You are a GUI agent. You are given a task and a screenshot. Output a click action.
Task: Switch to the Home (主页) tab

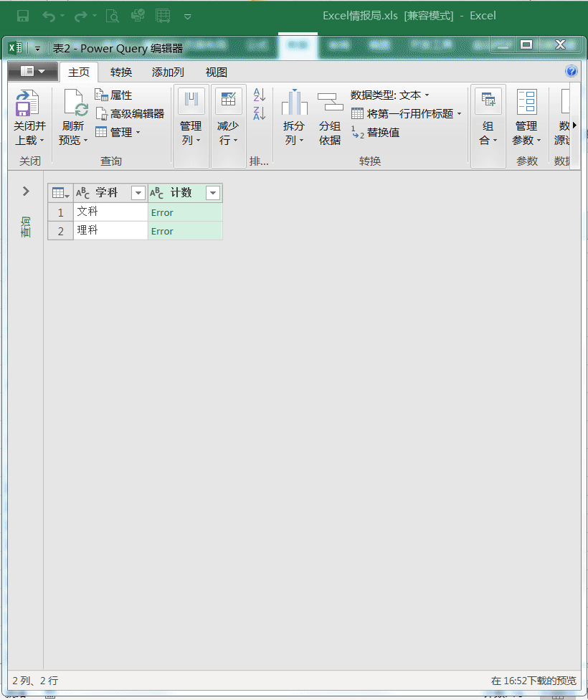point(79,72)
